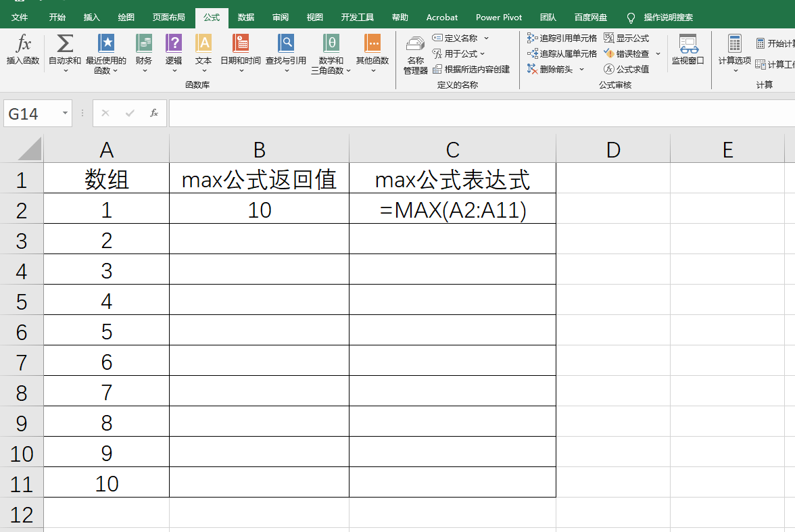
Task: Click Use in Formula (用于公式)
Action: click(454, 53)
